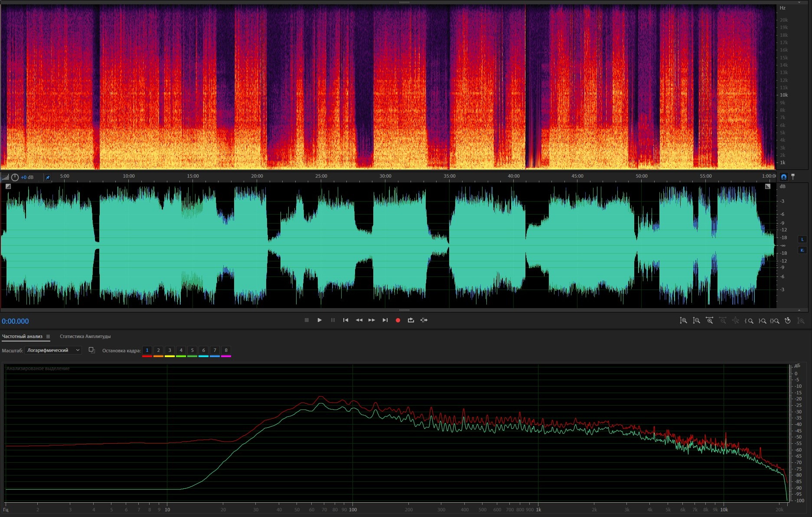Image resolution: width=812 pixels, height=517 pixels.
Task: Click the scan selection icon beside scale dropdown
Action: [x=91, y=350]
